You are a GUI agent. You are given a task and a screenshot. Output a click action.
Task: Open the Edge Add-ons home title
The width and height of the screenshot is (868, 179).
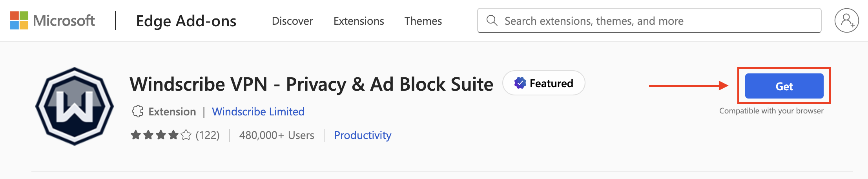(186, 21)
